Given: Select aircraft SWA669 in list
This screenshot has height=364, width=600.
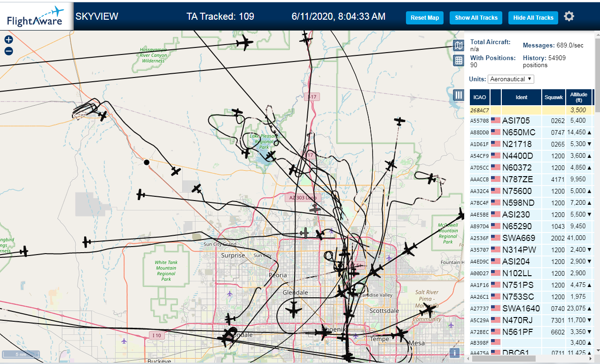Looking at the screenshot, I should [532, 238].
